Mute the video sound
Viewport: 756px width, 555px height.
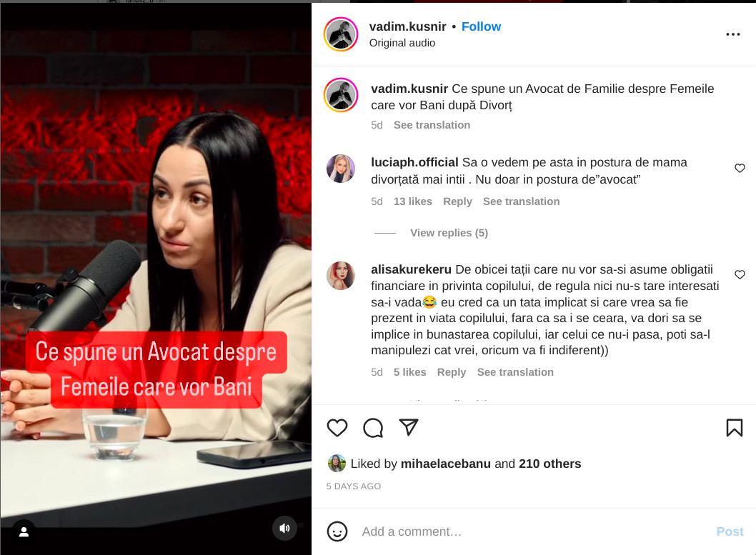point(284,528)
